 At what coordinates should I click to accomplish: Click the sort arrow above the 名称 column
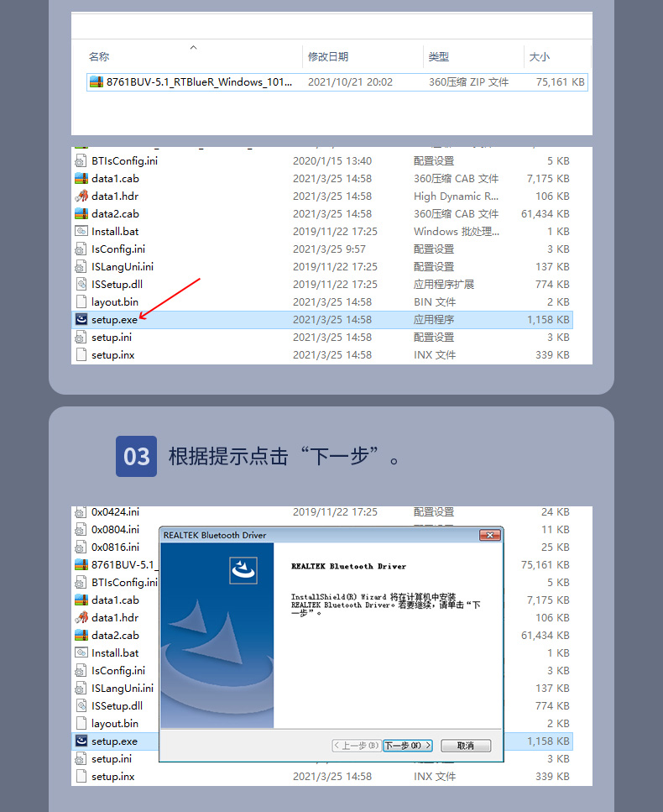click(x=194, y=47)
